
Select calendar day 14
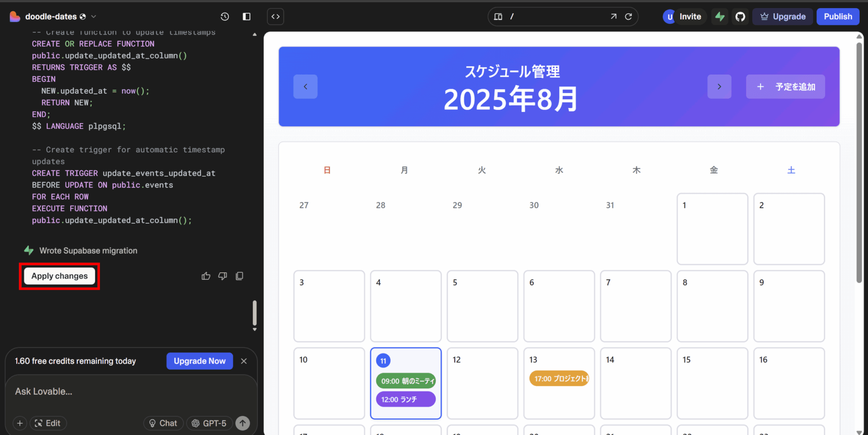click(636, 383)
